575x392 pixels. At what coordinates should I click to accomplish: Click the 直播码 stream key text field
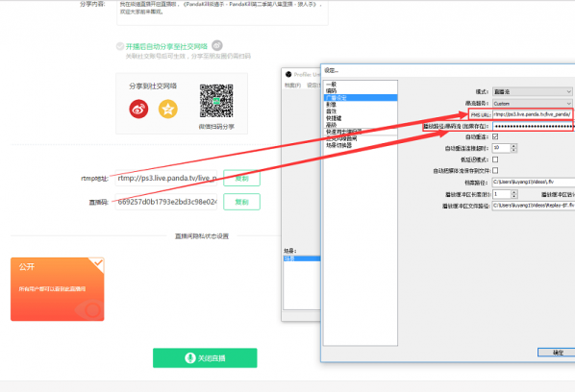tap(166, 202)
